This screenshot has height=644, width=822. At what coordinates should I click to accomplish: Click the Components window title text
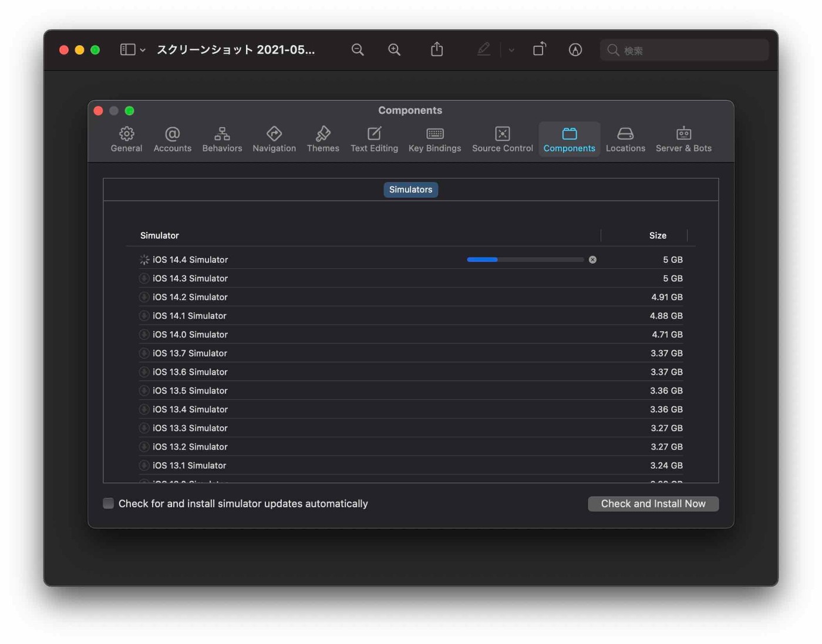410,110
